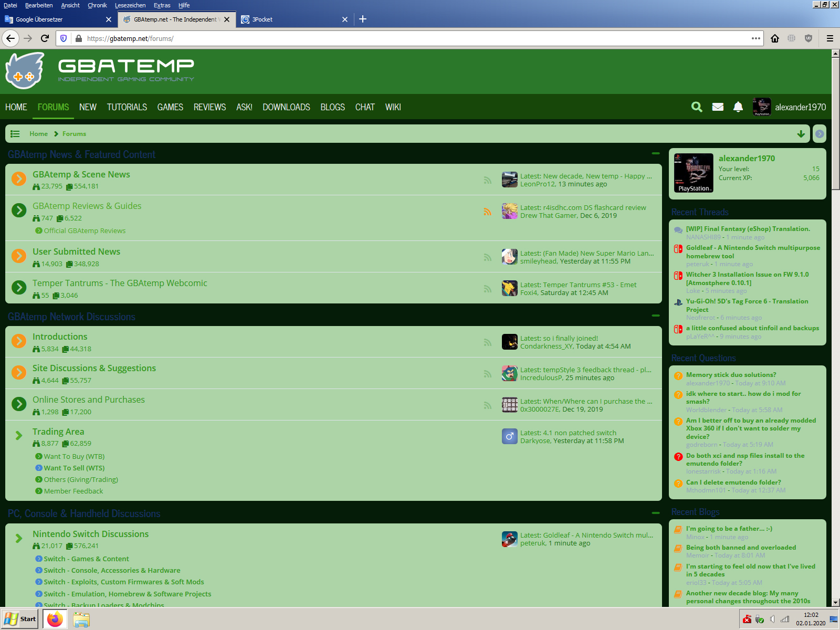Click the volume icon in system tray
Viewport: 840px width, 630px height.
coord(772,619)
